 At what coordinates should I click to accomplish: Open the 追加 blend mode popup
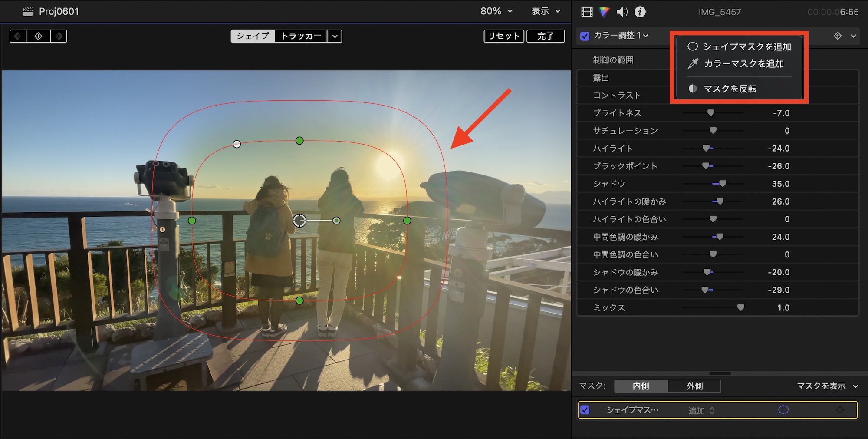pyautogui.click(x=701, y=410)
